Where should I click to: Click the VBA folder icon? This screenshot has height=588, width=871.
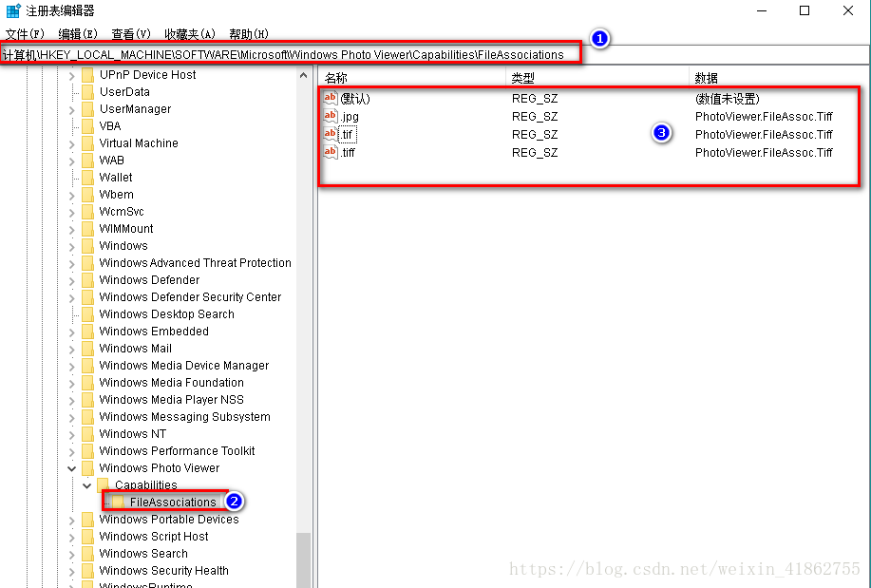click(87, 126)
